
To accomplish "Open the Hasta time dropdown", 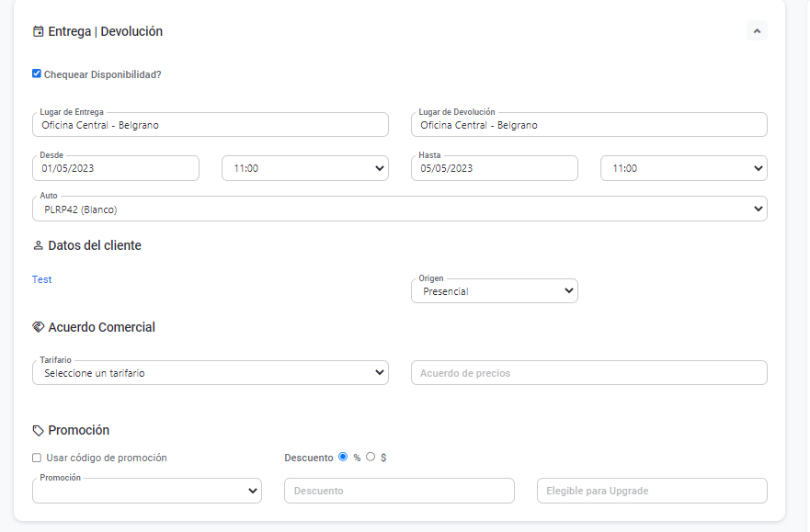I will 683,168.
